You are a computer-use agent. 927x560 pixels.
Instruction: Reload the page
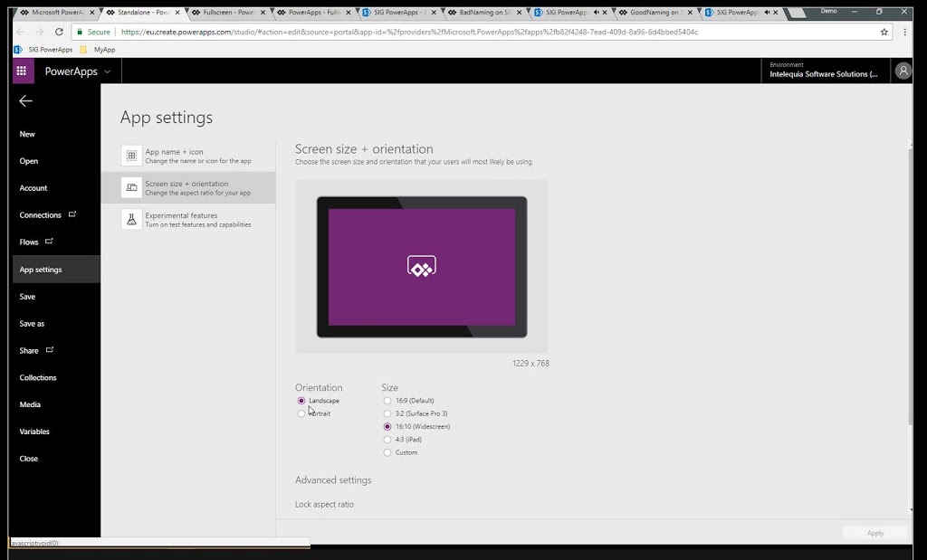point(59,32)
